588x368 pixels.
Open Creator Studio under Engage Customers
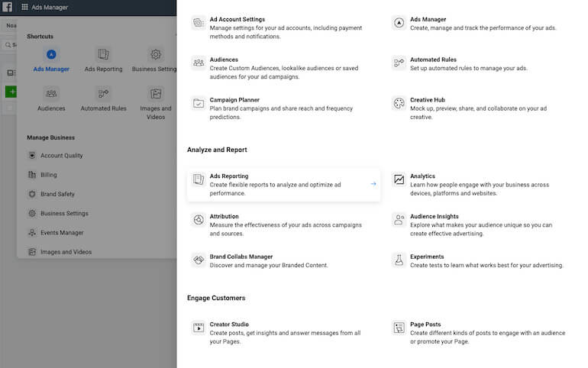pos(229,324)
